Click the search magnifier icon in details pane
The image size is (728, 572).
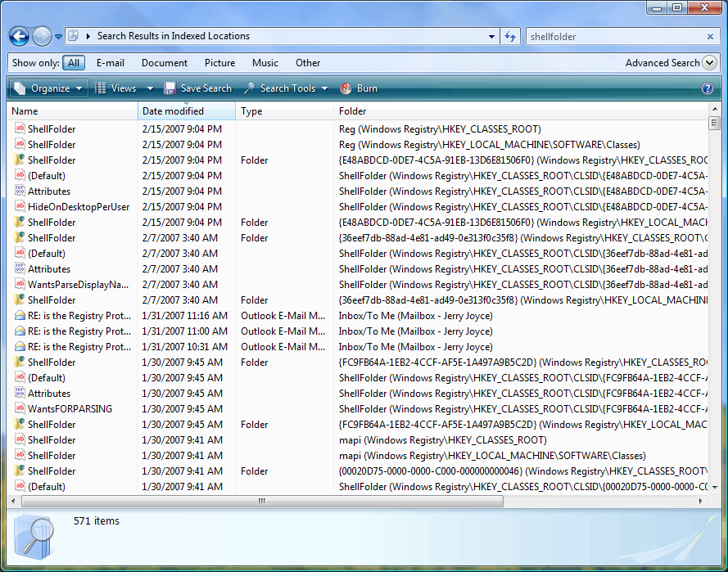pos(34,537)
